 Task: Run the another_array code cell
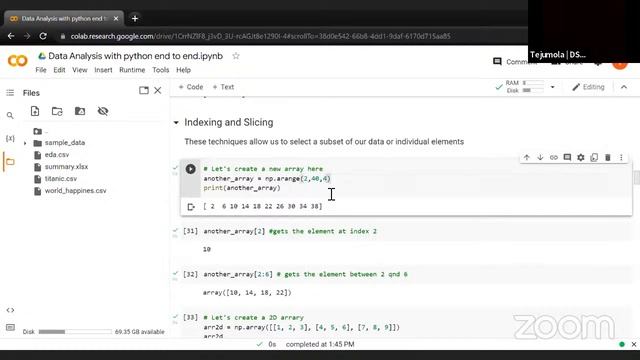click(x=191, y=169)
